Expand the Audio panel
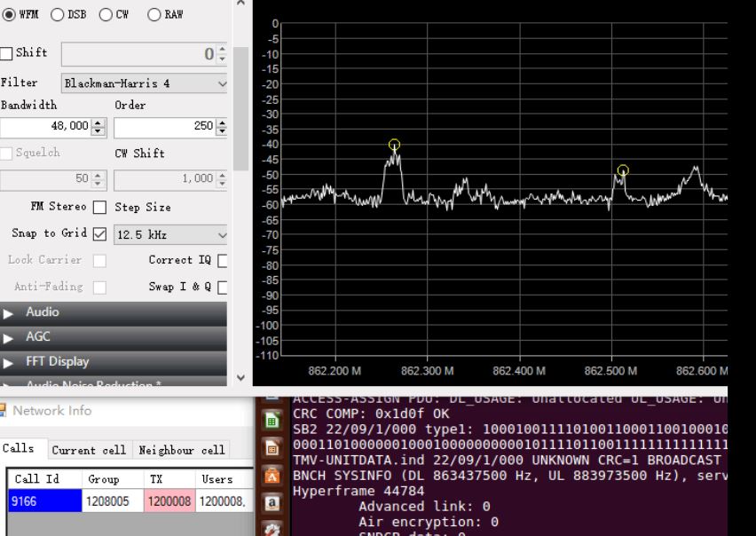This screenshot has width=756, height=536. pyautogui.click(x=114, y=312)
